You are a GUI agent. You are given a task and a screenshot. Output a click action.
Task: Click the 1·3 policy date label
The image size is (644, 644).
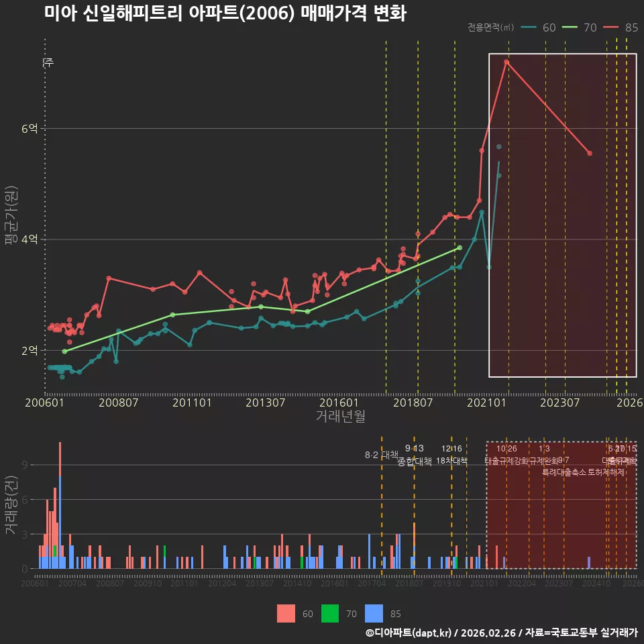544,449
